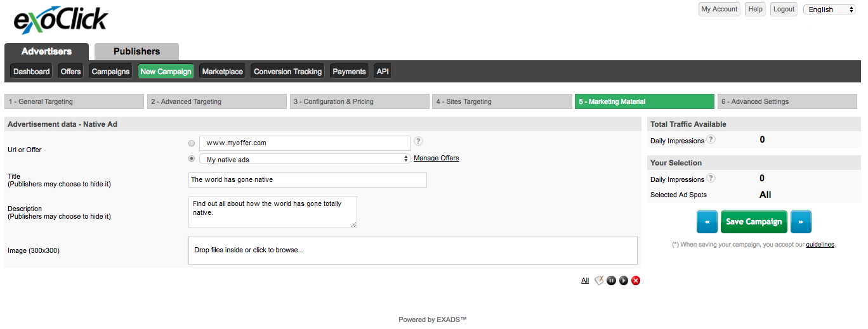Go to step 6 - Advanced Settings
Viewport: 868px width, 329px height.
click(787, 101)
